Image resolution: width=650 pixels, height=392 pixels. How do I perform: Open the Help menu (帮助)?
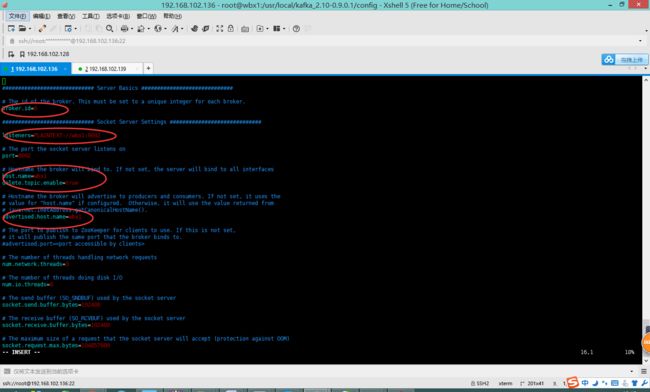click(172, 16)
